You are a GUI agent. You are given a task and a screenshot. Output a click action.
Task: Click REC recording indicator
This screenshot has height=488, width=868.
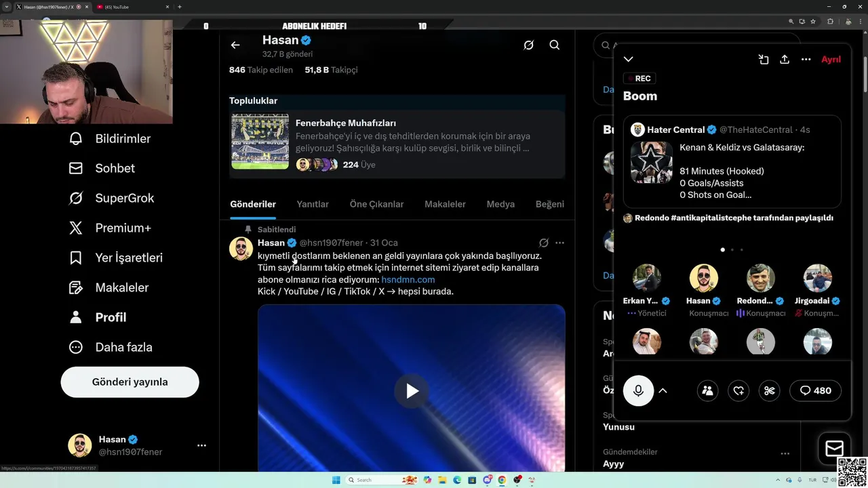pyautogui.click(x=639, y=79)
